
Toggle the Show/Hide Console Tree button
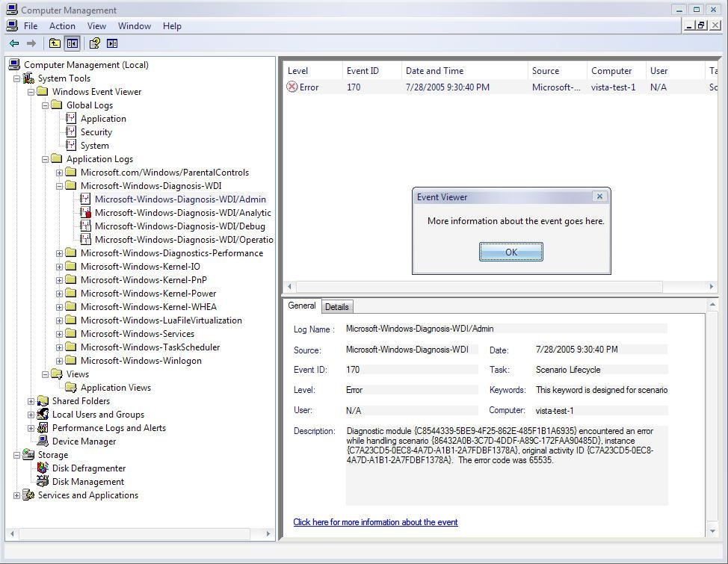point(73,43)
